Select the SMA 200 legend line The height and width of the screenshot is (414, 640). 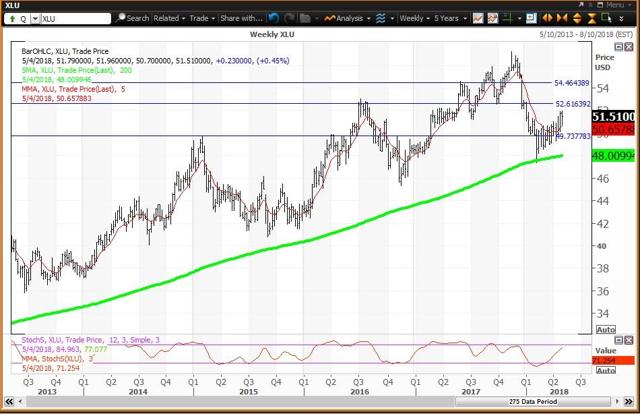77,70
